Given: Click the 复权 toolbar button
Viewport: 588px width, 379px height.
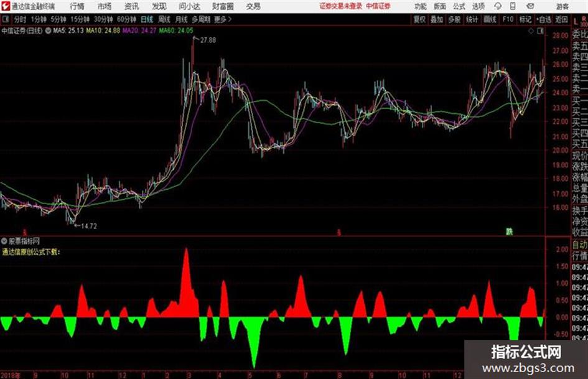Looking at the screenshot, I should pos(419,19).
